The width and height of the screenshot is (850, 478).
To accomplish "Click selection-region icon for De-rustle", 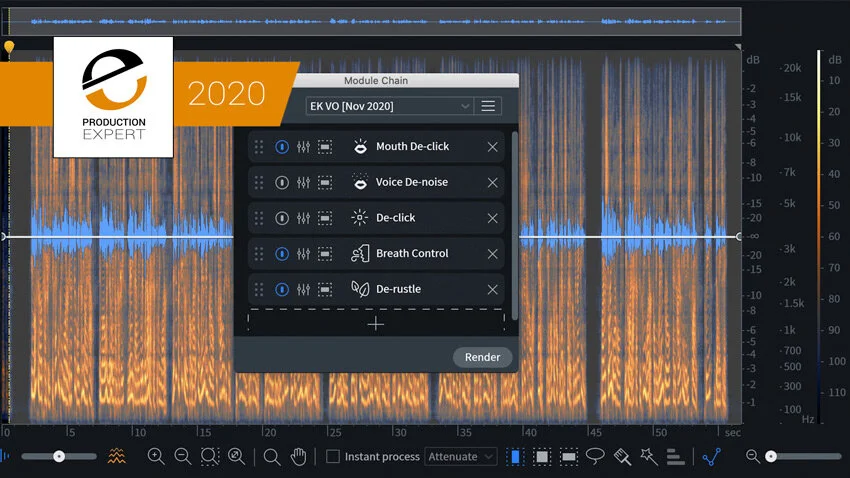I will [325, 289].
